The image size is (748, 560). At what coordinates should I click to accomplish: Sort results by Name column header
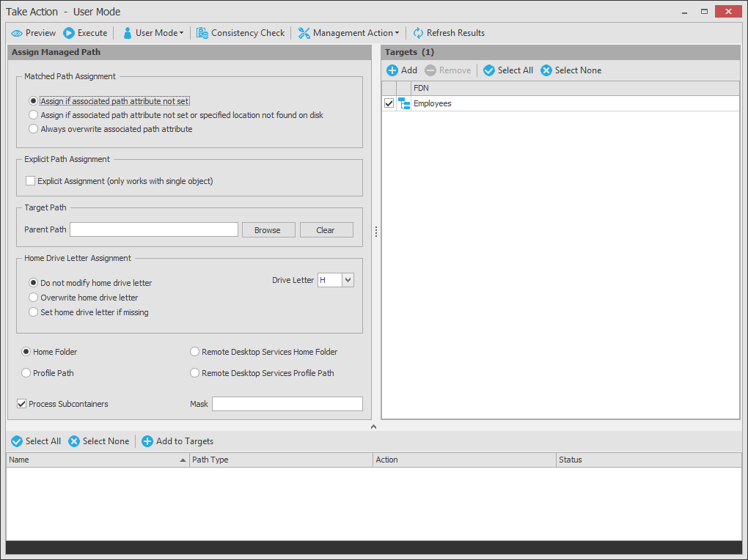(95, 460)
